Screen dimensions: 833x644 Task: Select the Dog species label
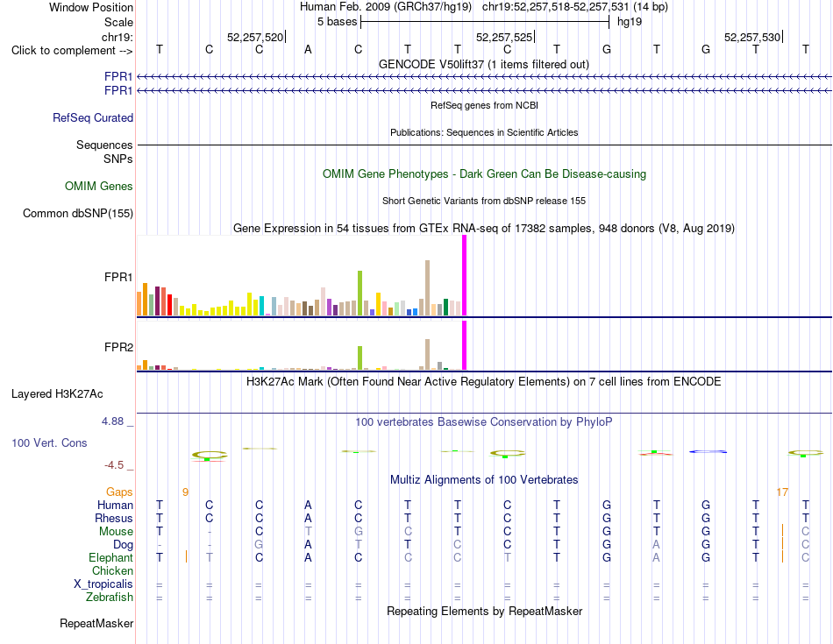pos(124,545)
